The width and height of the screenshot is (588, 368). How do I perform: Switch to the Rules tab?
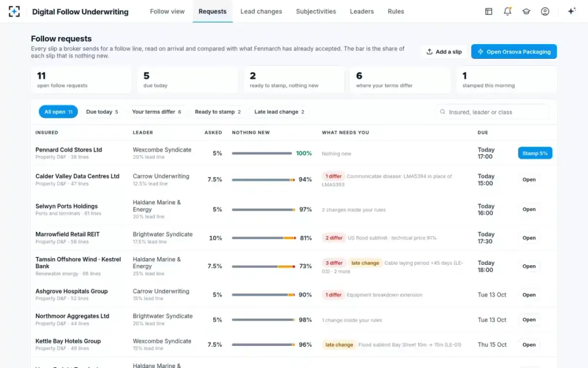[396, 11]
